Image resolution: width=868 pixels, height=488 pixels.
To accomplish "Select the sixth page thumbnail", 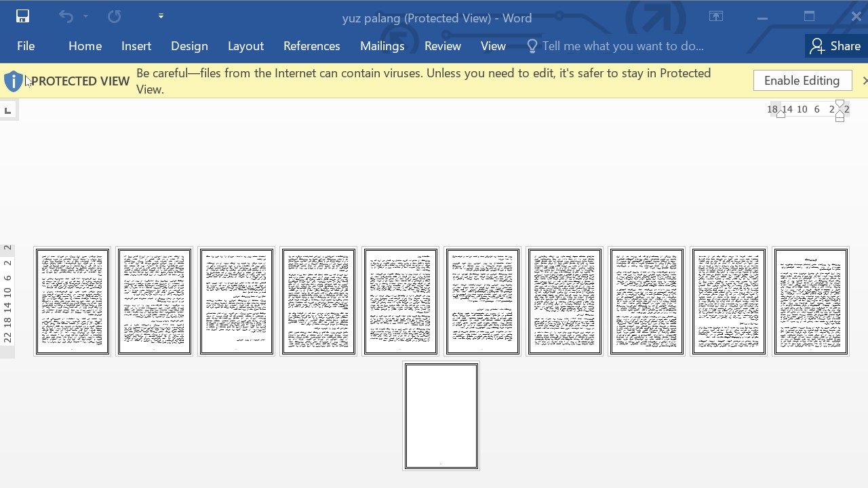I will (x=483, y=302).
